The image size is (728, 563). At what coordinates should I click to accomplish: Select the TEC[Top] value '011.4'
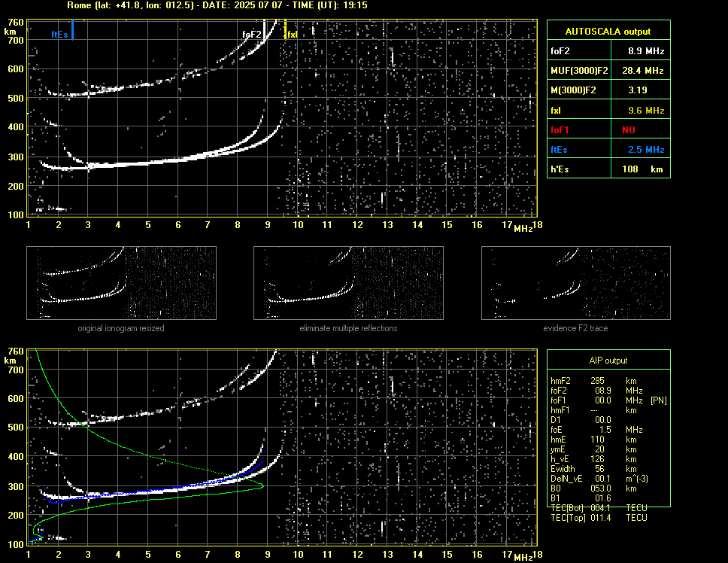[600, 518]
